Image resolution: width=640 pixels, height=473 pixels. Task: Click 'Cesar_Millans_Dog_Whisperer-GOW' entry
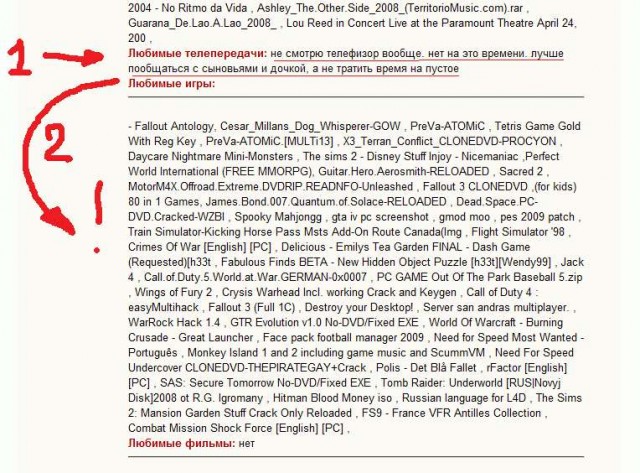coord(310,126)
